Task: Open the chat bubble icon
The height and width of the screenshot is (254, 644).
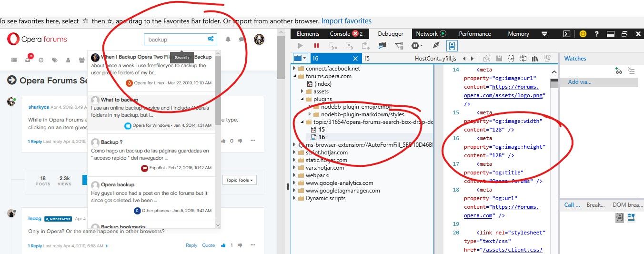Action: [242, 40]
